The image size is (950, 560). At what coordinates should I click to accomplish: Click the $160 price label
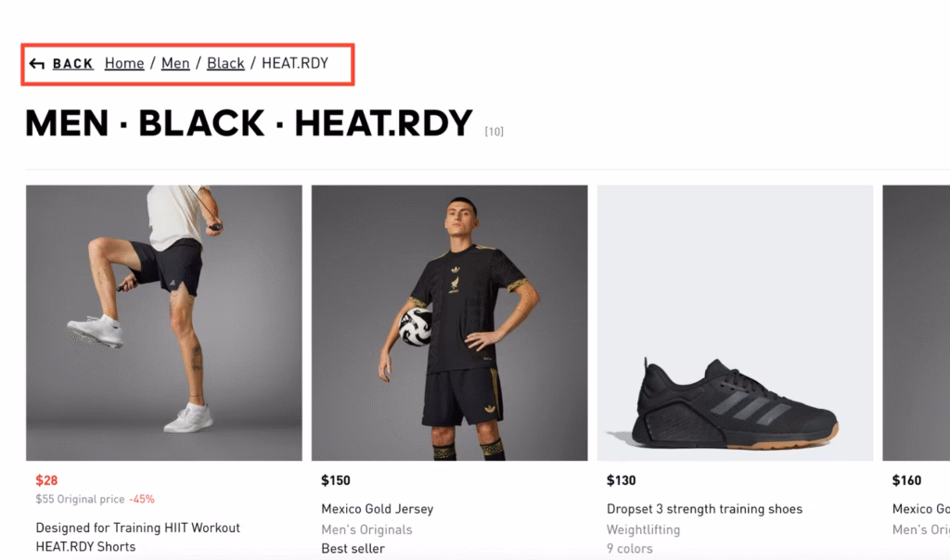tap(906, 480)
